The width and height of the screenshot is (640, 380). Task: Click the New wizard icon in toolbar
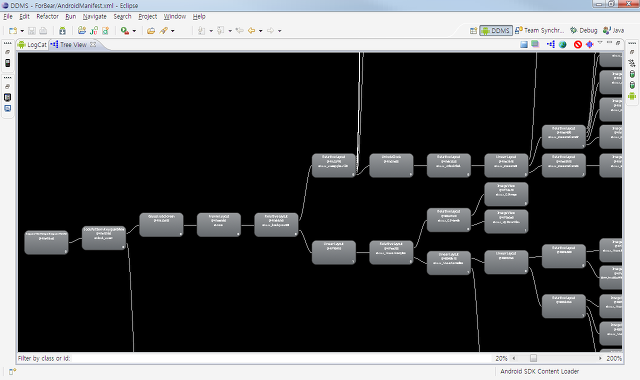point(13,31)
